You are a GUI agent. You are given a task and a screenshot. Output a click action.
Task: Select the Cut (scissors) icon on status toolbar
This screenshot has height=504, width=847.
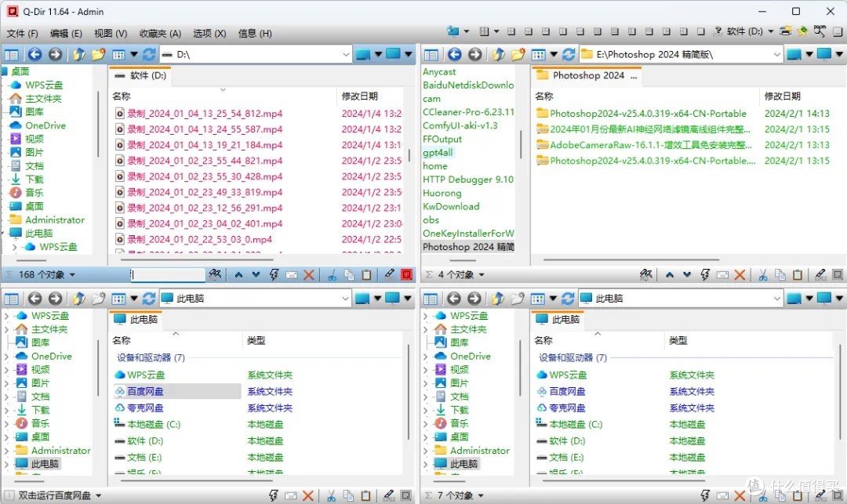coord(333,275)
